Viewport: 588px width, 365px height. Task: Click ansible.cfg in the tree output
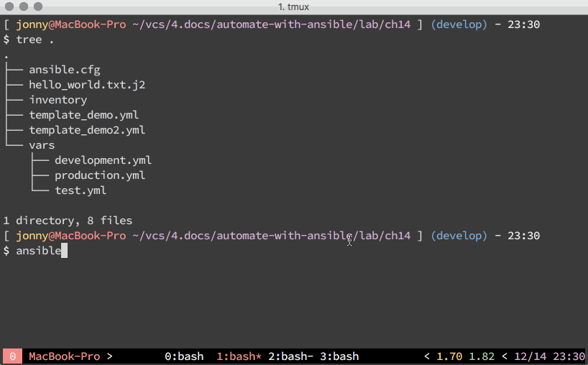point(65,70)
